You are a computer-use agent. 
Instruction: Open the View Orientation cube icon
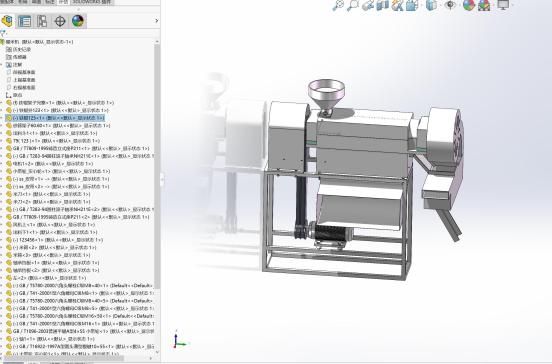tap(412, 5)
